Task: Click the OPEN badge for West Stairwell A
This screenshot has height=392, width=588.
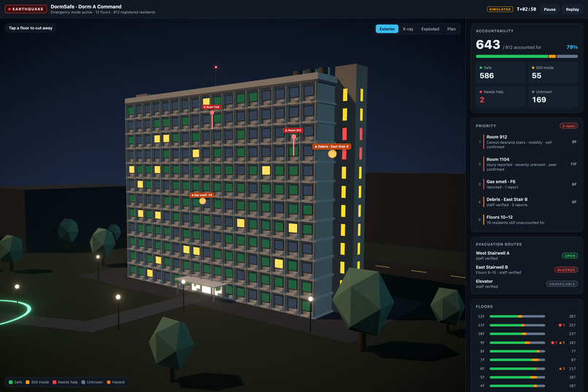Action: pyautogui.click(x=570, y=255)
